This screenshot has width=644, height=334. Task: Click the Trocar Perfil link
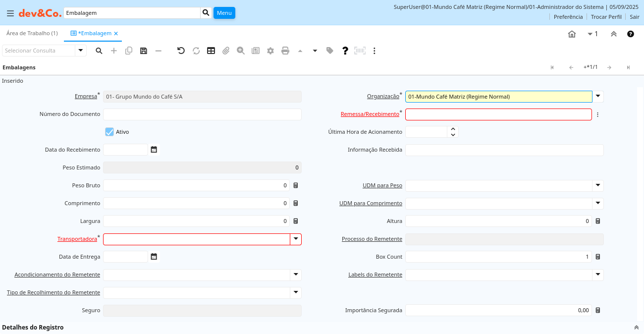point(606,17)
